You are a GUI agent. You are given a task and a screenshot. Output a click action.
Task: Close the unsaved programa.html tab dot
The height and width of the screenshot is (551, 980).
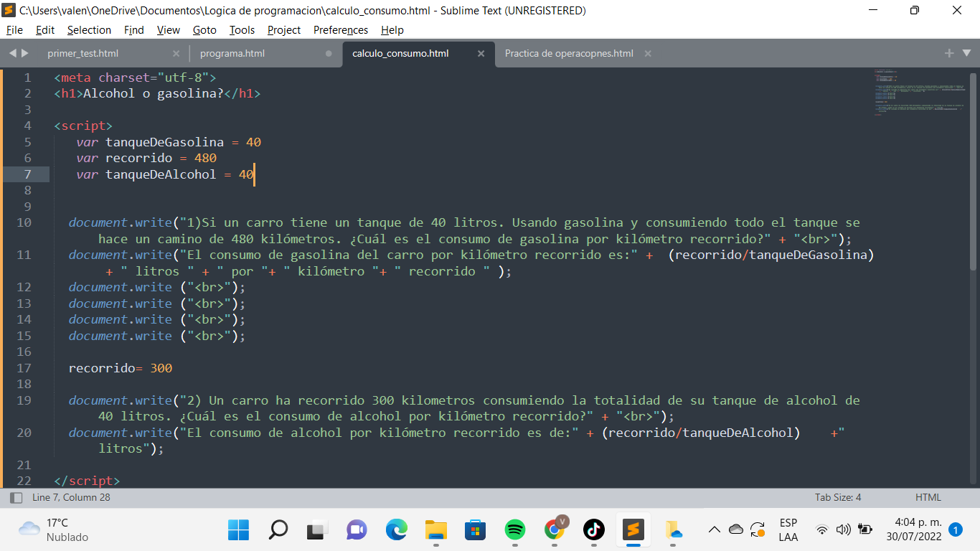tap(329, 53)
